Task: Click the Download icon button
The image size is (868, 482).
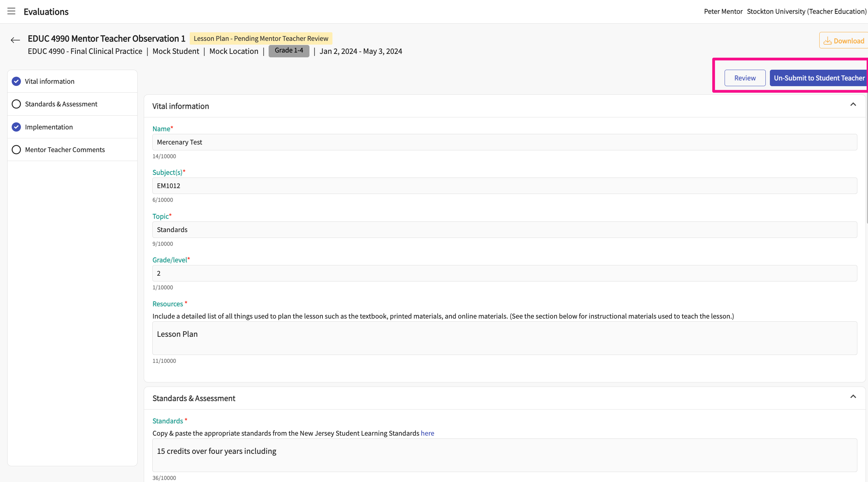Action: pyautogui.click(x=844, y=41)
